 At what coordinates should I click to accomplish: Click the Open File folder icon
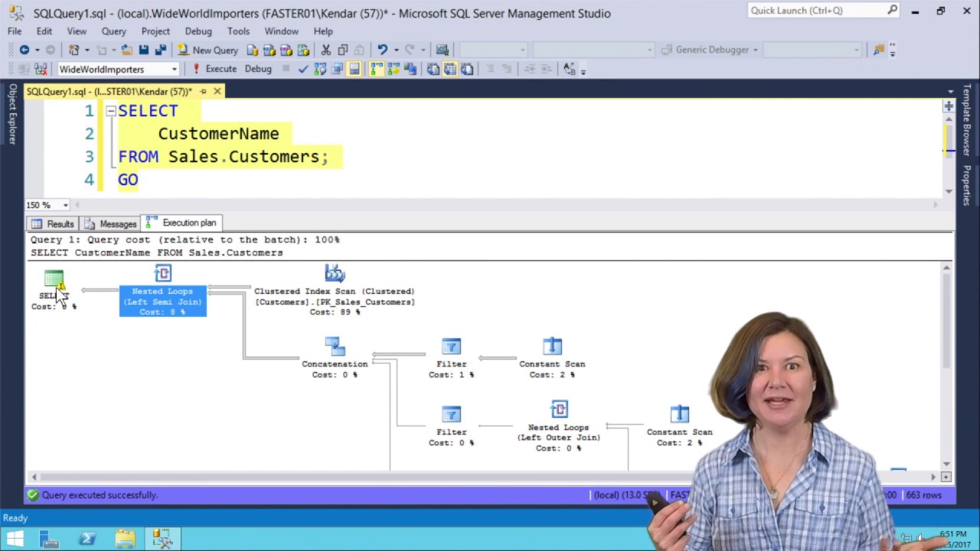point(127,50)
